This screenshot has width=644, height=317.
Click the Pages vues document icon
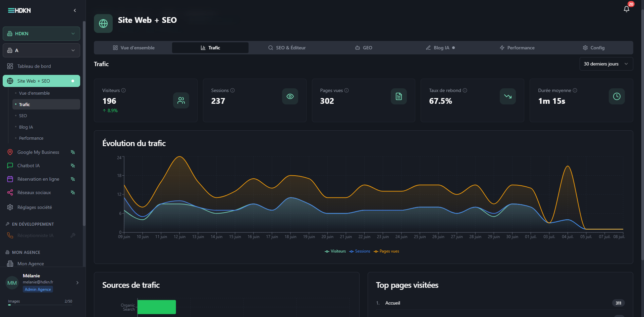[399, 96]
